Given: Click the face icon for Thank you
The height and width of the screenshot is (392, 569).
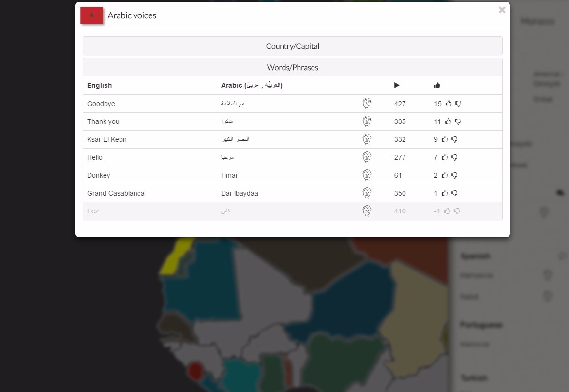Looking at the screenshot, I should point(367,121).
